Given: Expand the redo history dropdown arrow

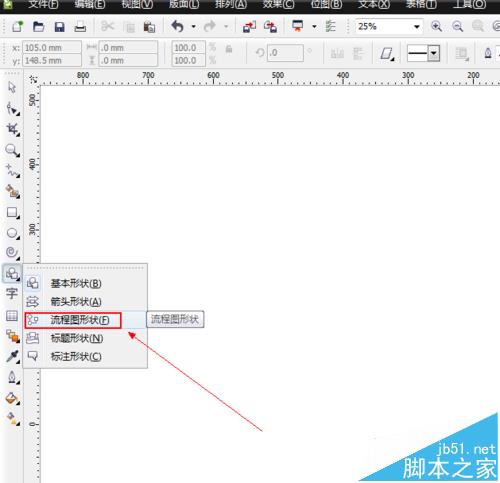Looking at the screenshot, I should [x=226, y=26].
